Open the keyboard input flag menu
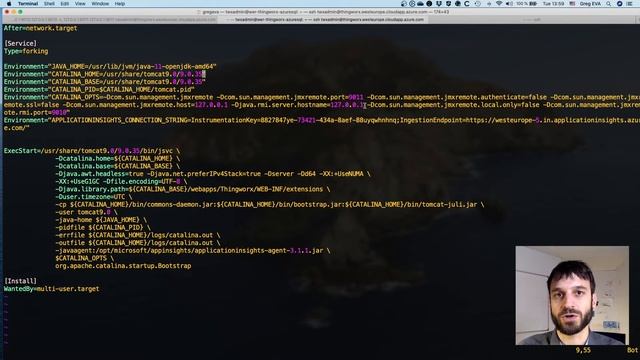Viewport: 640px width, 360px height. click(572, 4)
